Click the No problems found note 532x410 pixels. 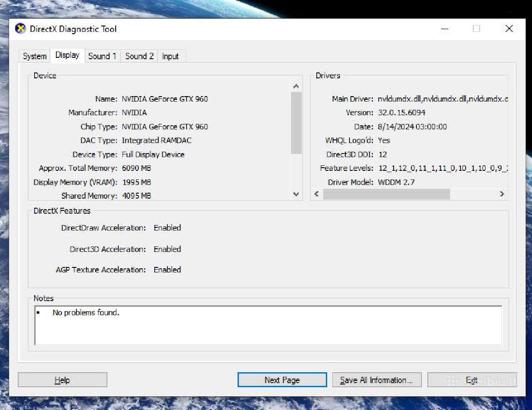point(86,313)
